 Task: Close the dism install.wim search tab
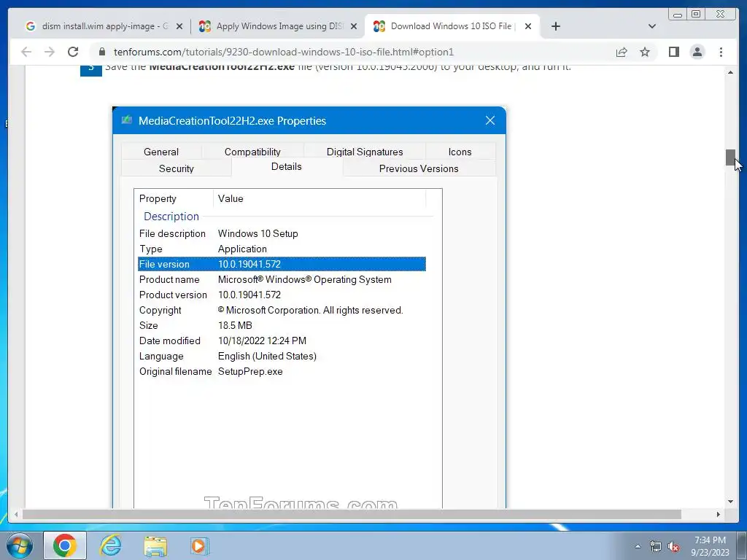coord(179,26)
